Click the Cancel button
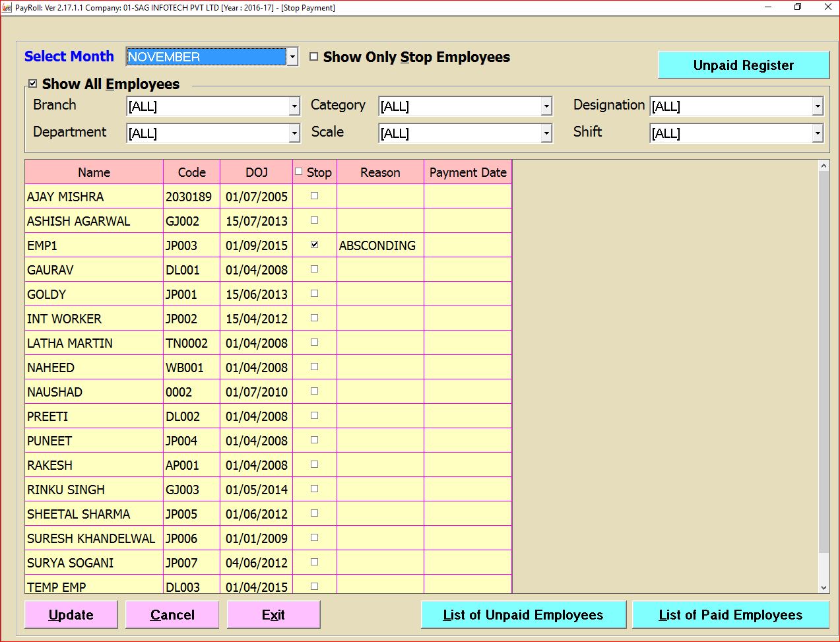This screenshot has width=840, height=642. point(172,615)
